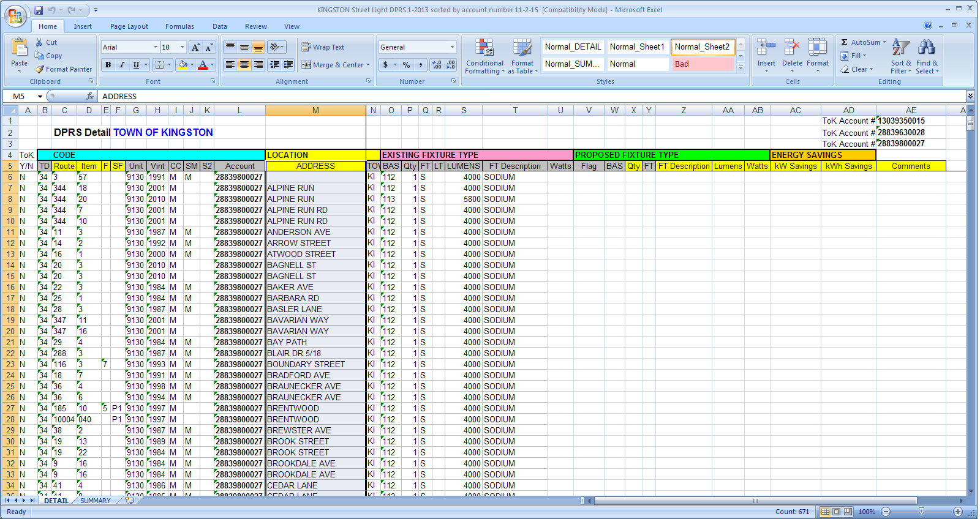Open Find & Select menu
The height and width of the screenshot is (519, 980).
(x=927, y=56)
